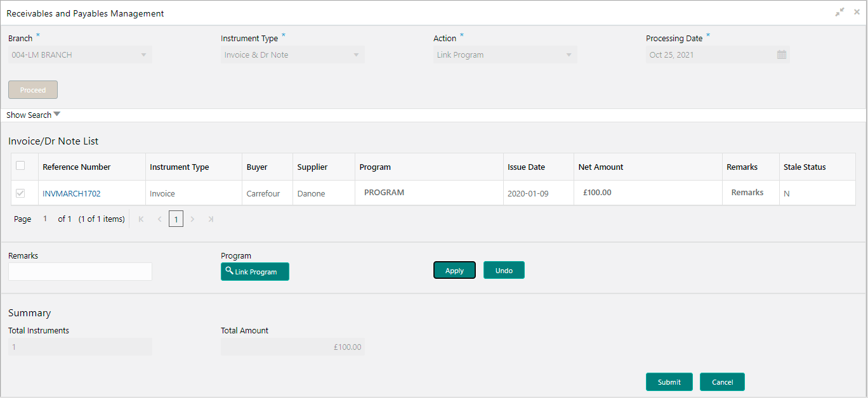Click the Processing Date field
The height and width of the screenshot is (398, 868).
(718, 55)
